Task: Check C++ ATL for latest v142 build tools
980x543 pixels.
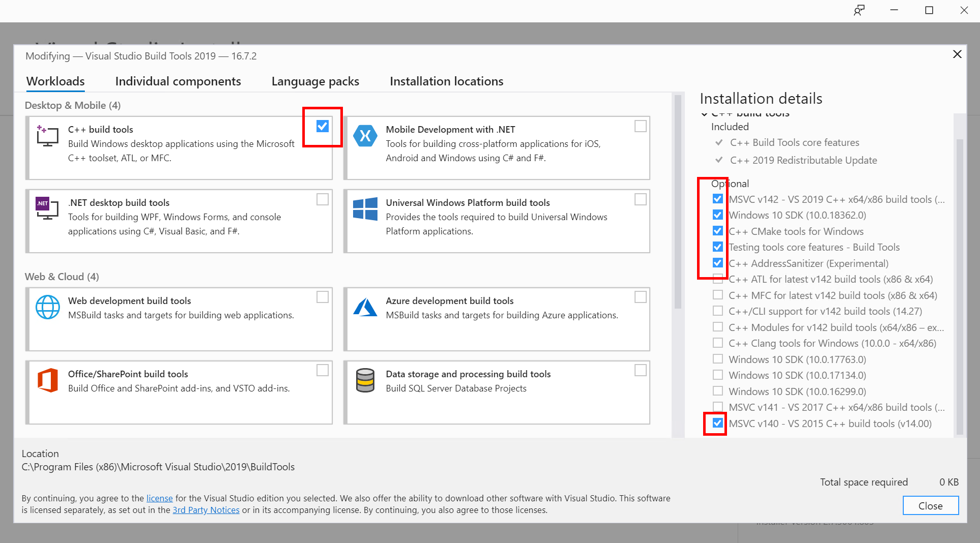Action: [x=718, y=279]
